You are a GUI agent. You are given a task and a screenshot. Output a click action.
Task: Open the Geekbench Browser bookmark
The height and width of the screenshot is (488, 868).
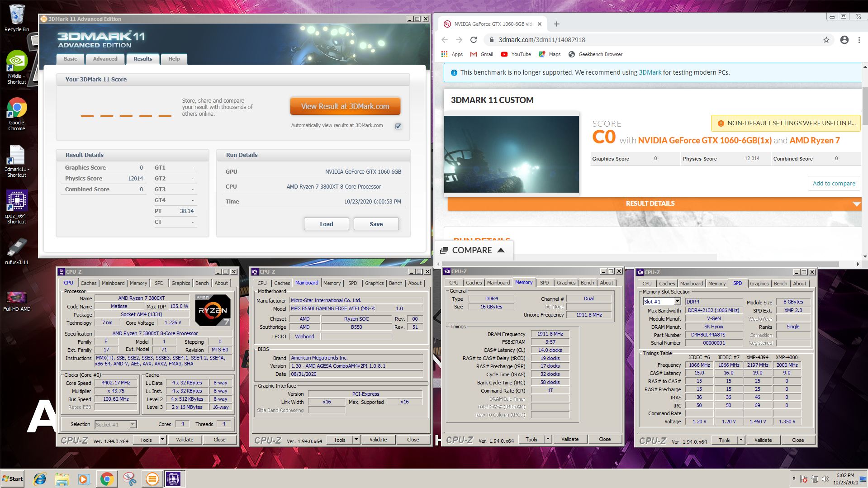595,54
